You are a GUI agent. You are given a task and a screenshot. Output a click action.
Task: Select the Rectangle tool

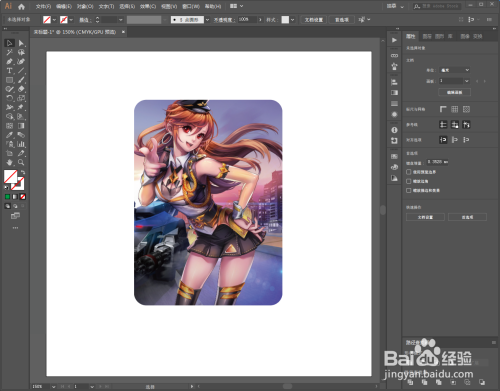pyautogui.click(x=9, y=80)
